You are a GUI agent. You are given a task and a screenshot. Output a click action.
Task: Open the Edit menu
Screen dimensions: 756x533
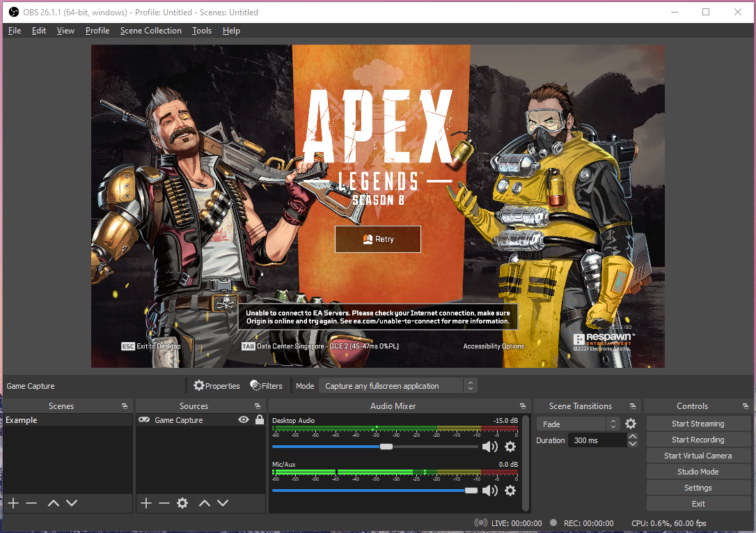point(38,31)
